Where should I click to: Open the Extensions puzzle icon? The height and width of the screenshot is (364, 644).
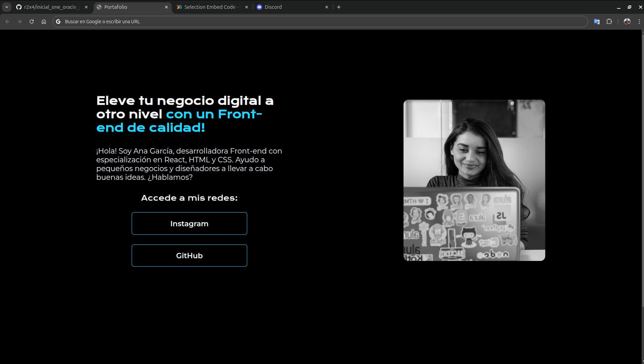(609, 22)
